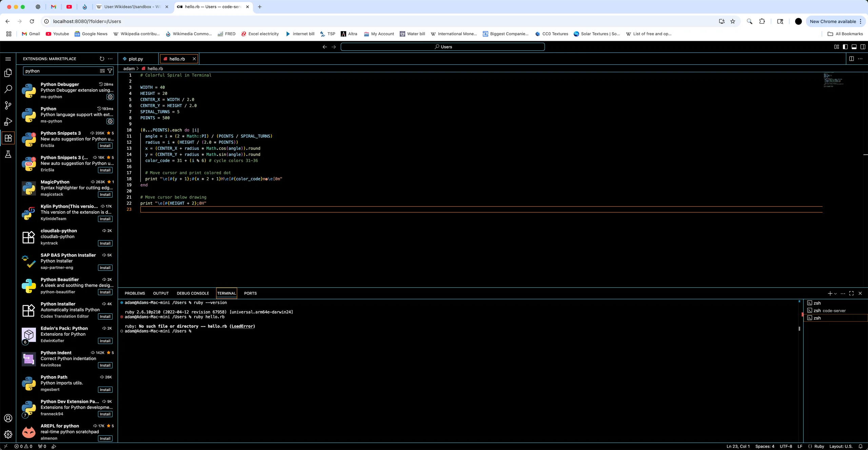Switch to the OUTPUT panel tab
868x450 pixels.
click(161, 293)
